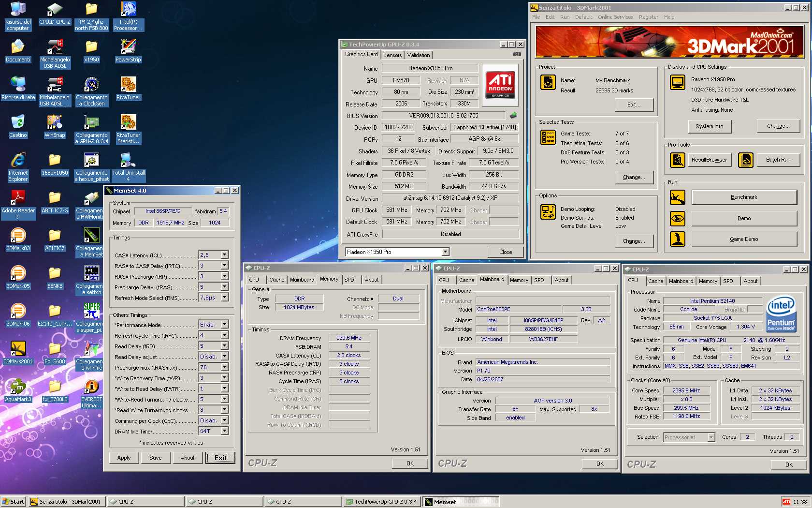Open the x1950 folder on desktop
The width and height of the screenshot is (812, 508).
pos(91,51)
